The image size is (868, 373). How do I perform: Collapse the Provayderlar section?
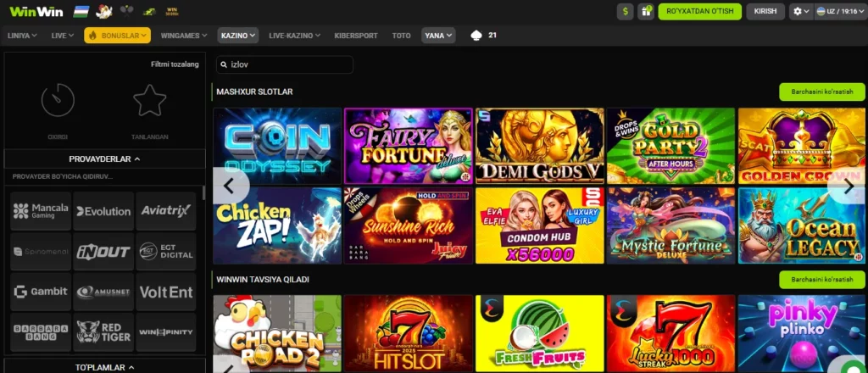(x=104, y=159)
